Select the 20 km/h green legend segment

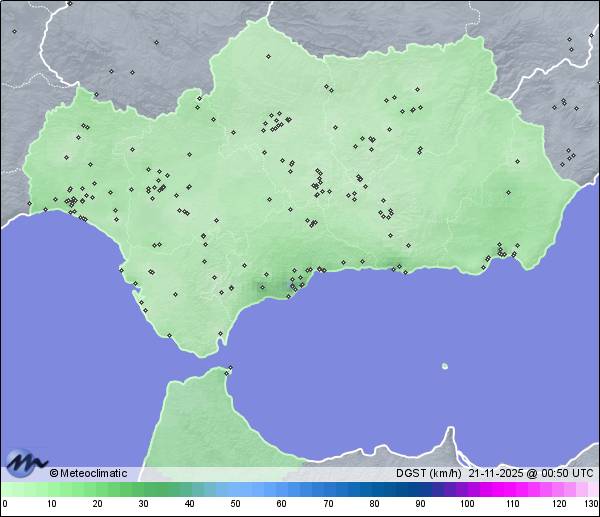coord(97,489)
